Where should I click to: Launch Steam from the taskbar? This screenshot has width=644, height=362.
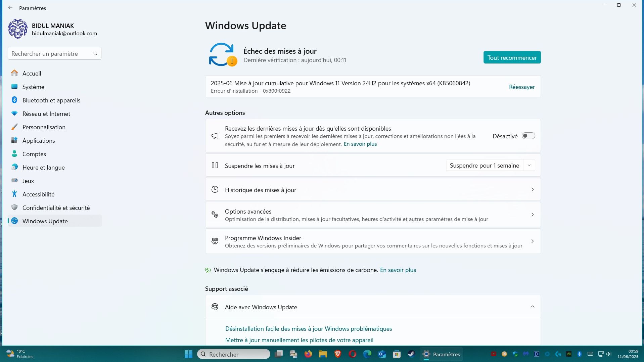[412, 354]
